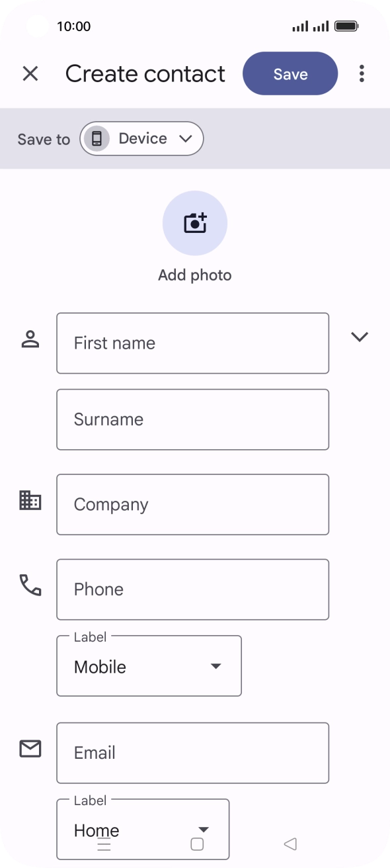Click the email envelope icon
Screen dimensions: 390x868
point(29,748)
